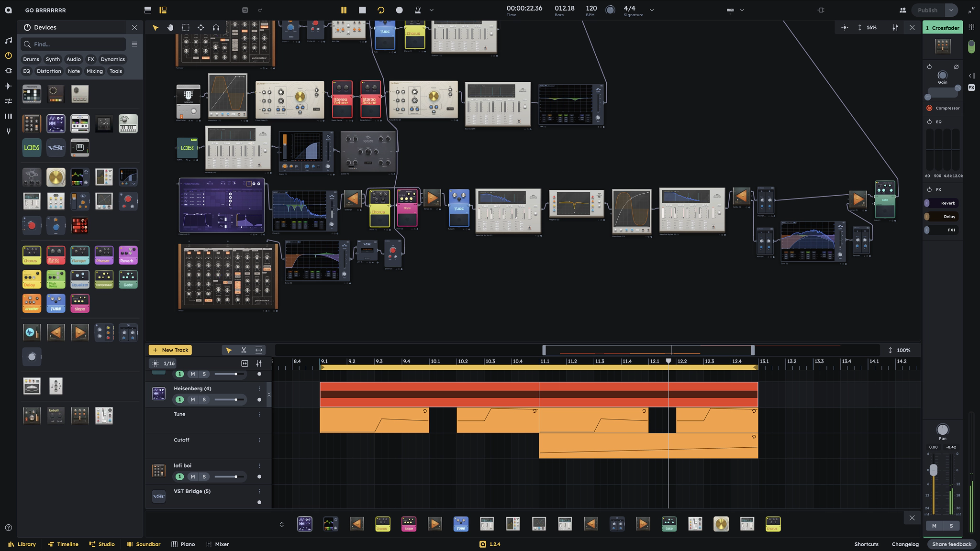Toggle the Compressor on the channel strip
Screen dimensions: 980x551
(x=929, y=108)
